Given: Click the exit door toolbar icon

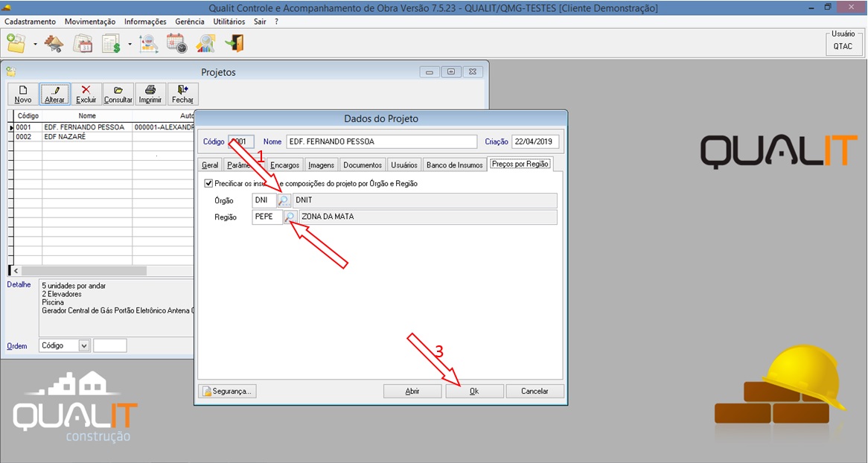Looking at the screenshot, I should [x=234, y=43].
